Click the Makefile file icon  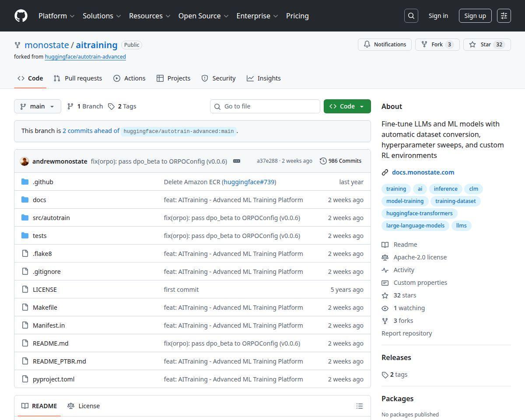pos(25,308)
